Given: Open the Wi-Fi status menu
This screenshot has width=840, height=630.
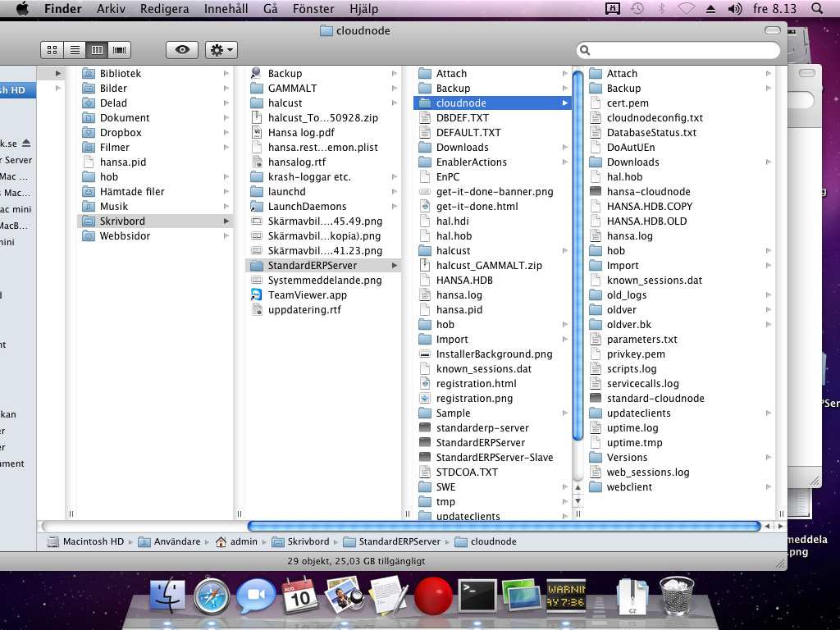Looking at the screenshot, I should pyautogui.click(x=687, y=8).
